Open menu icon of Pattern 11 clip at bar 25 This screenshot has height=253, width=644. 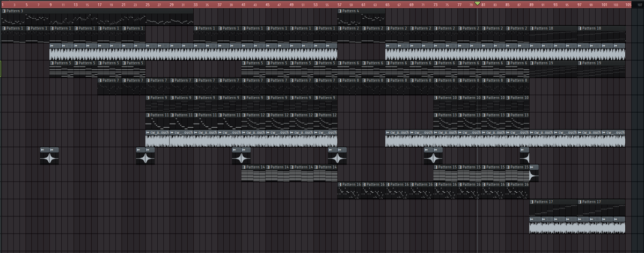pos(148,115)
